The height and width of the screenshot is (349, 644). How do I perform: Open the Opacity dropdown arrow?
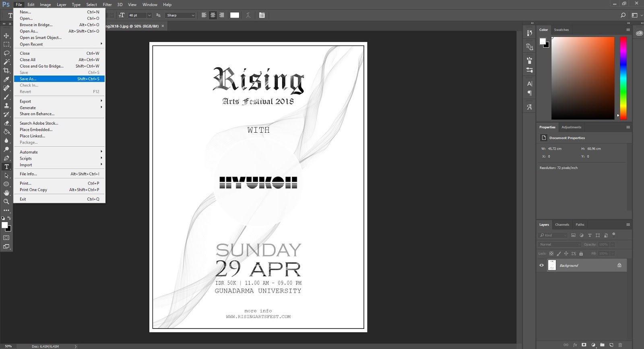[613, 244]
